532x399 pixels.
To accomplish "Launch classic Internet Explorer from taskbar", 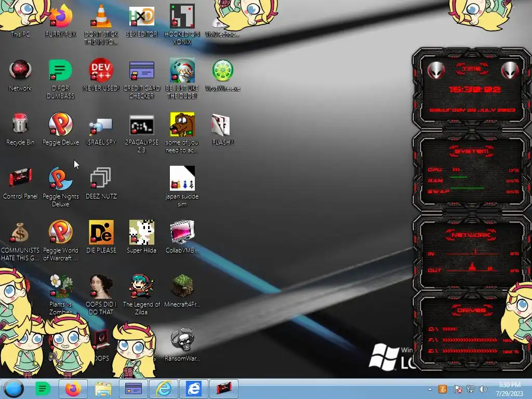I will [x=164, y=389].
